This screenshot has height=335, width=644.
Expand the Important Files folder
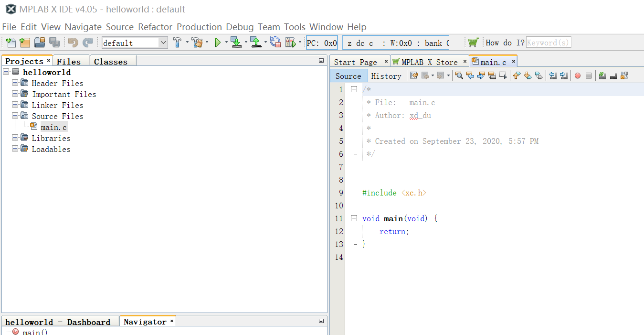pos(15,94)
